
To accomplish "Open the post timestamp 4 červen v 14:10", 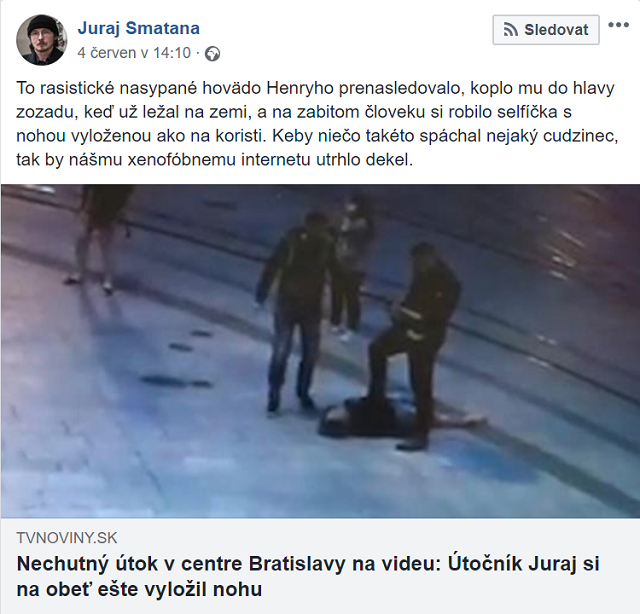I will coord(134,53).
